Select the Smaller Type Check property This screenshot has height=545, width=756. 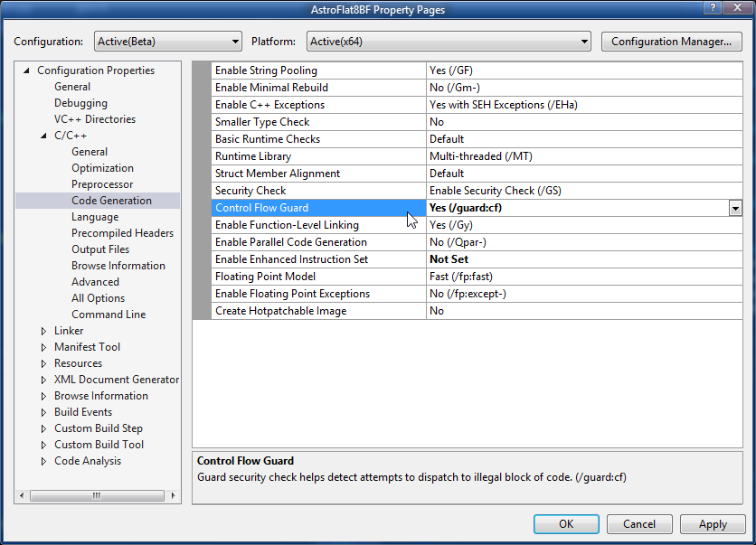[318, 122]
